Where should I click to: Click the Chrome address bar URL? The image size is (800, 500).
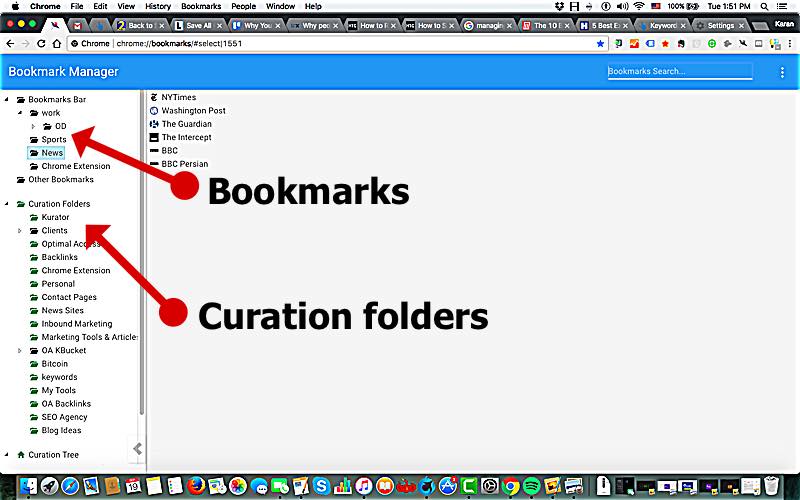click(179, 44)
